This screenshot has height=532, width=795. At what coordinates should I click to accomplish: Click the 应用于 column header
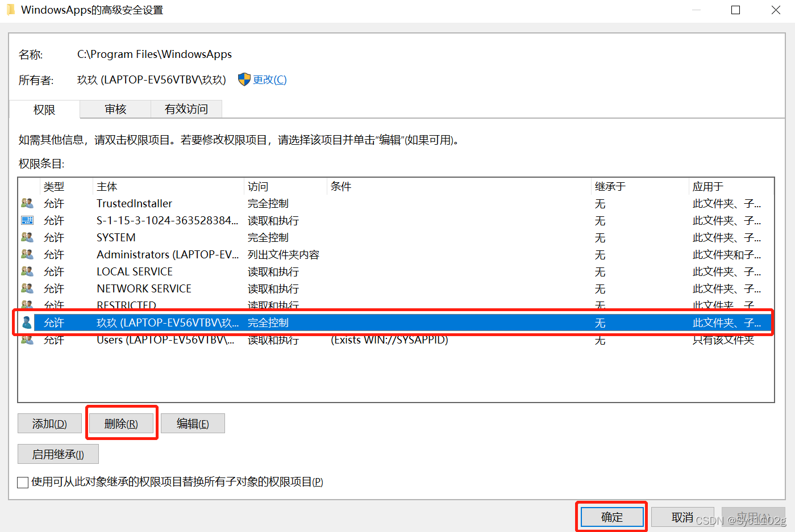pyautogui.click(x=731, y=186)
